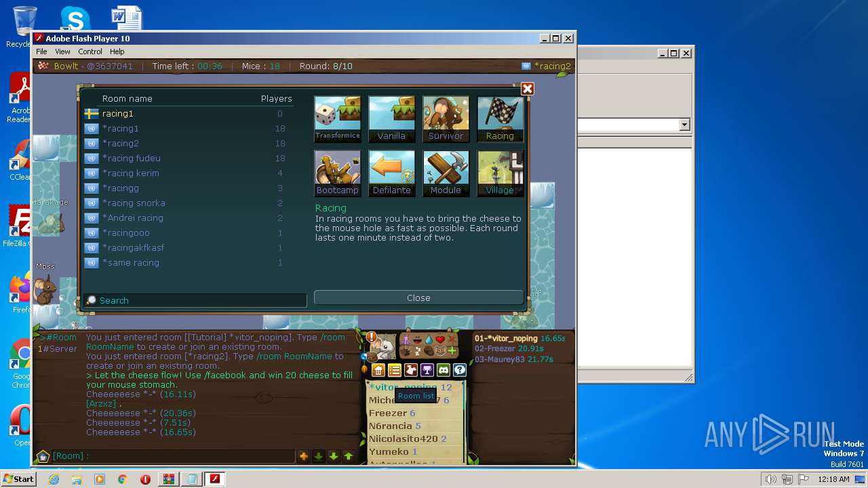Click Bowlt map author in top bar
Viewport: 868px width, 488px height.
point(66,66)
